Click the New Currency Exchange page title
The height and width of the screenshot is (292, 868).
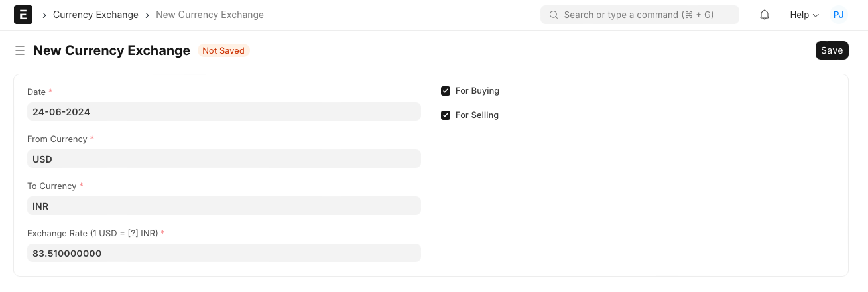click(111, 50)
